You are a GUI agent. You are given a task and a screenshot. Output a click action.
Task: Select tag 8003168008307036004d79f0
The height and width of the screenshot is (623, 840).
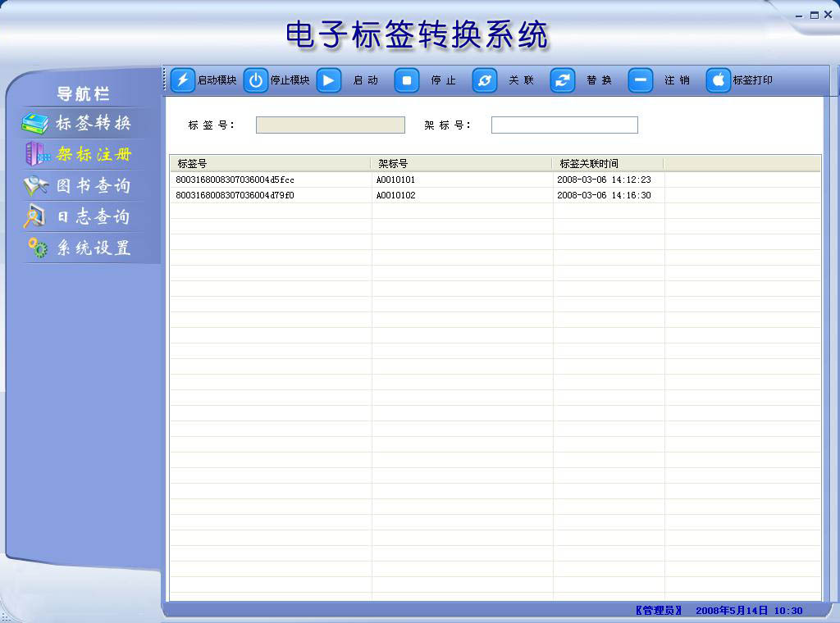235,195
